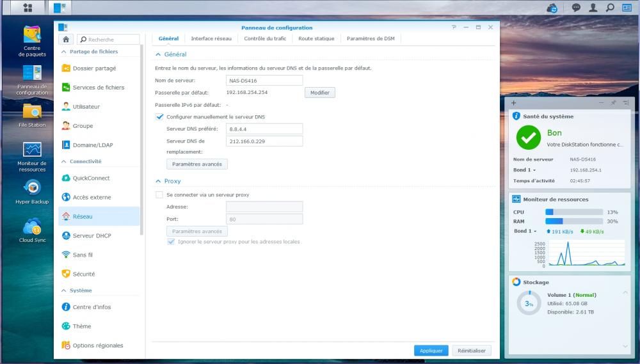The width and height of the screenshot is (640, 364).
Task: Open the notifications speech bubble icon
Action: pyautogui.click(x=576, y=8)
